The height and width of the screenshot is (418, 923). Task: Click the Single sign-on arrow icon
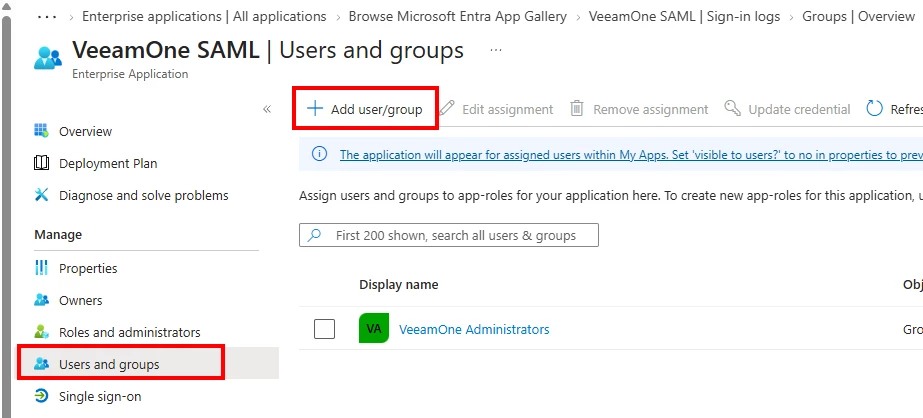pos(41,396)
